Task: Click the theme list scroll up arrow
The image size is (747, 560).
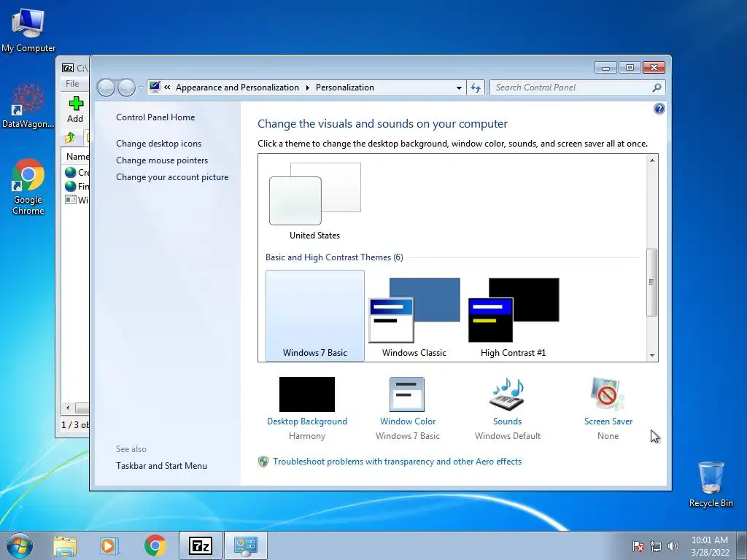Action: (651, 160)
